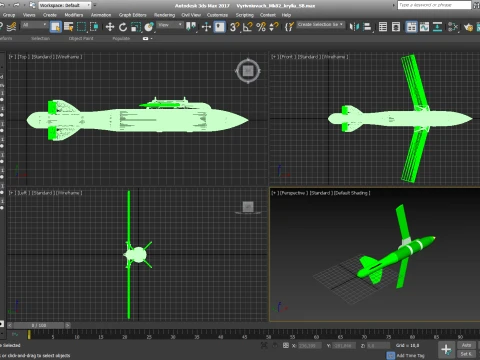Open ribbon display options arrow

152,39
